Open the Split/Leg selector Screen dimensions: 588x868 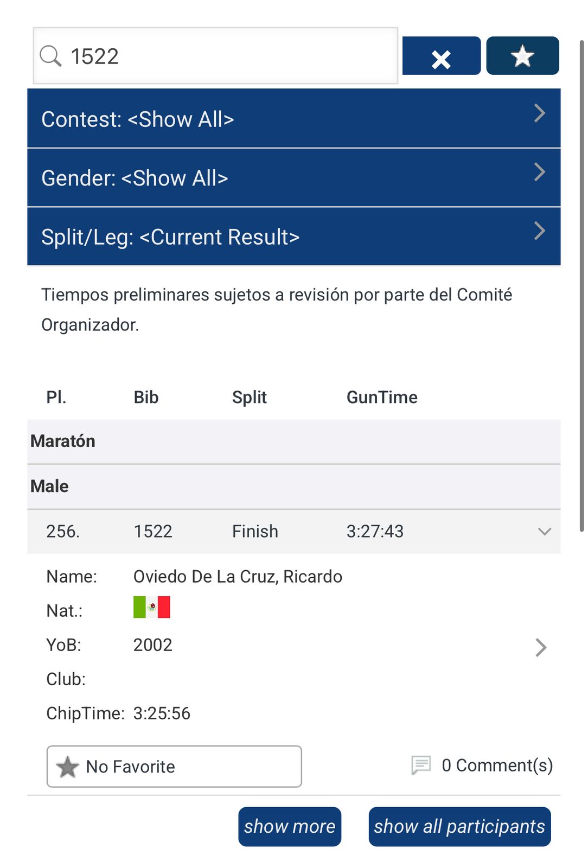(x=293, y=237)
